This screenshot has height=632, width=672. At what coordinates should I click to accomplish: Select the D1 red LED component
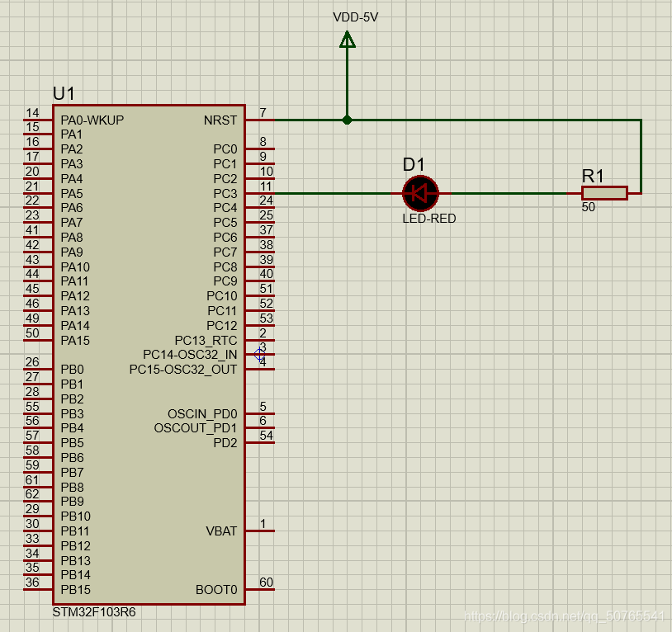(x=420, y=194)
